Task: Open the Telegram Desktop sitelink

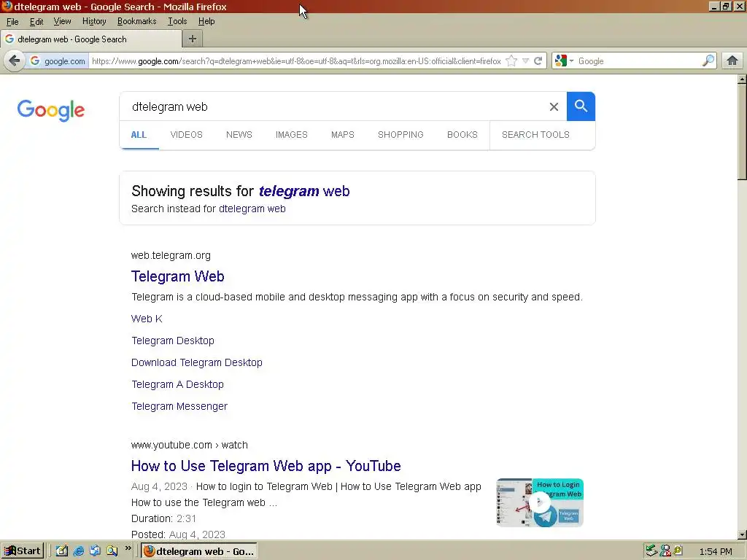Action: pos(173,341)
